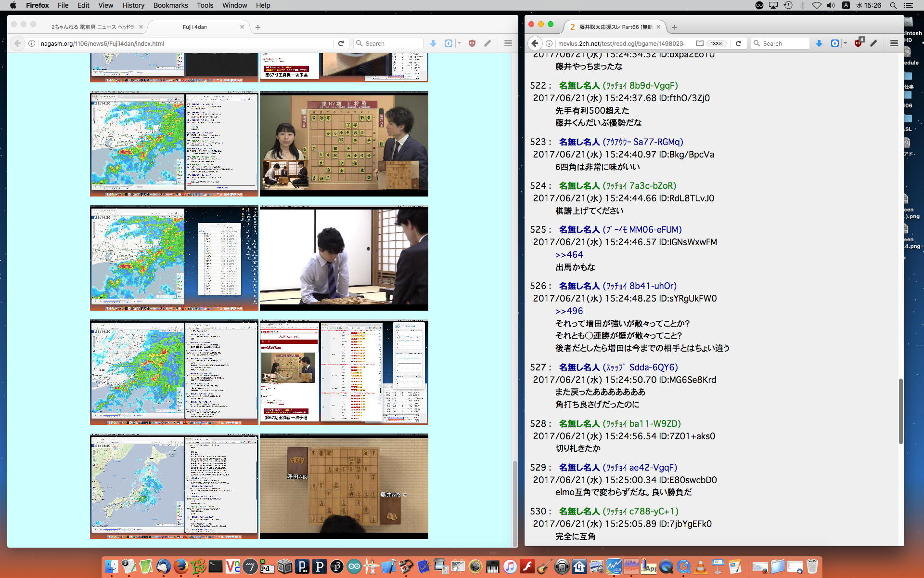Image resolution: width=924 pixels, height=578 pixels.
Task: Switch to the 2ちゃんねる 電車男 tab
Action: tap(92, 27)
